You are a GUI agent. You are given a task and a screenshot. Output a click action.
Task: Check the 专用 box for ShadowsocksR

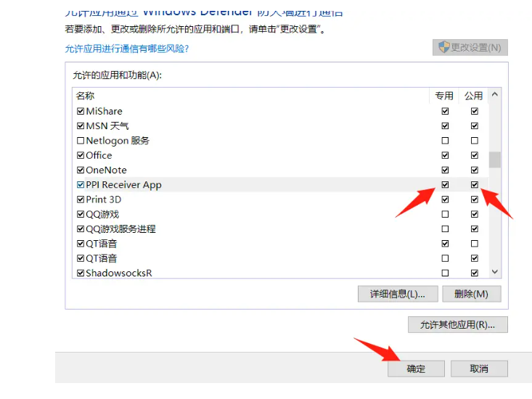click(445, 273)
